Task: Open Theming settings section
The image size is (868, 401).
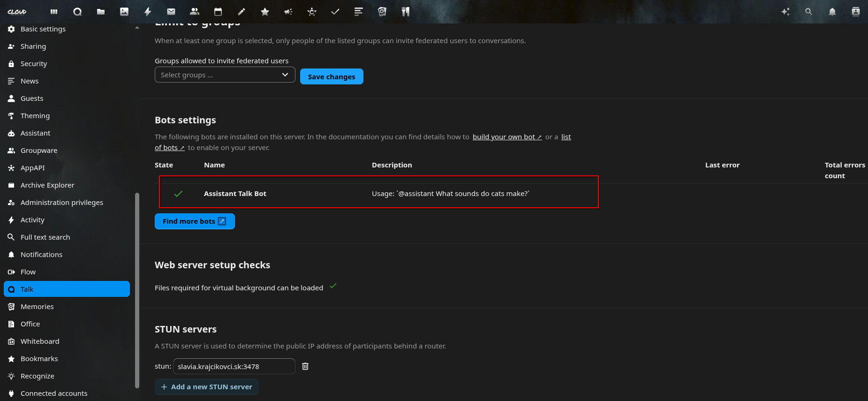Action: 35,116
